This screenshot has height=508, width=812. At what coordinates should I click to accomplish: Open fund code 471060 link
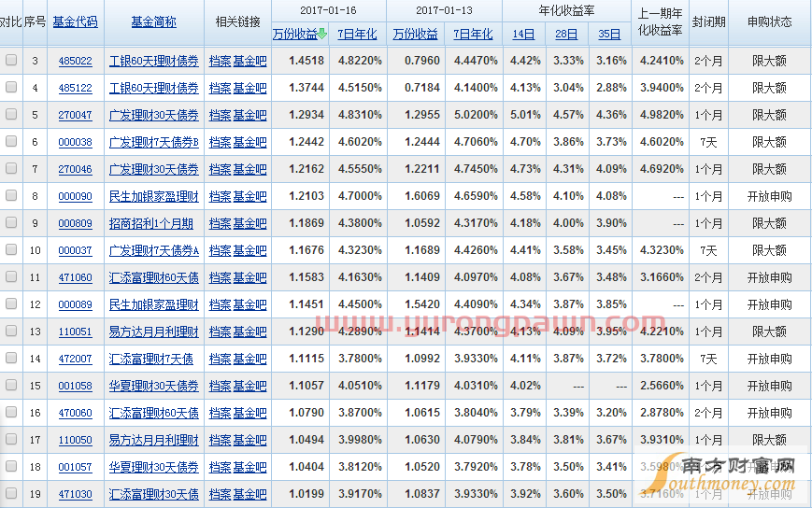click(75, 277)
